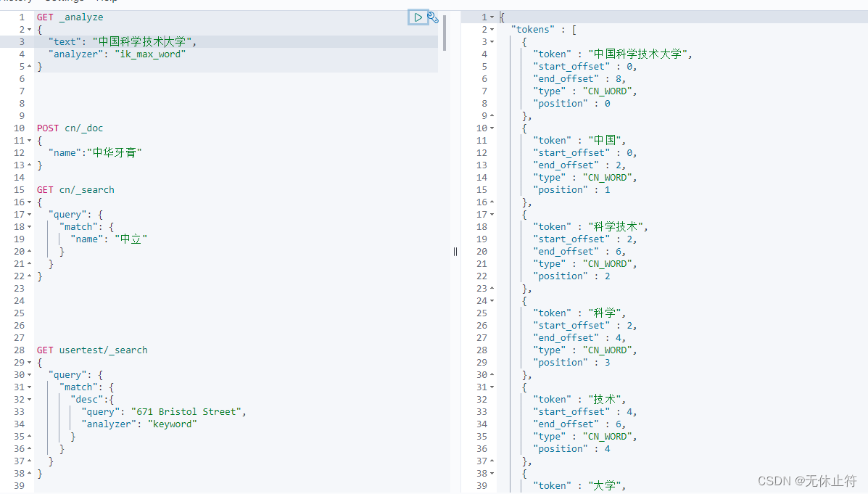Fold the "match" block at left line 18
This screenshot has height=494, width=868.
pos(29,227)
